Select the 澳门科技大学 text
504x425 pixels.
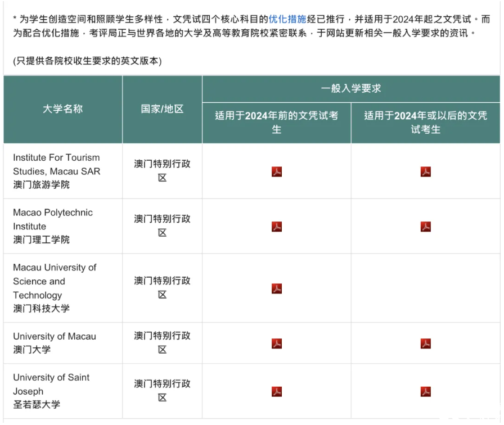(x=41, y=309)
